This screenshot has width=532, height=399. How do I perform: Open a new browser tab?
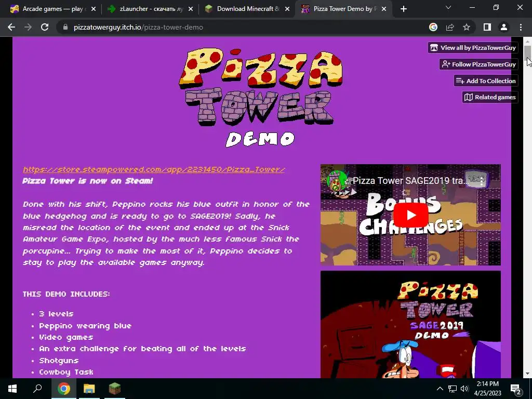point(403,9)
